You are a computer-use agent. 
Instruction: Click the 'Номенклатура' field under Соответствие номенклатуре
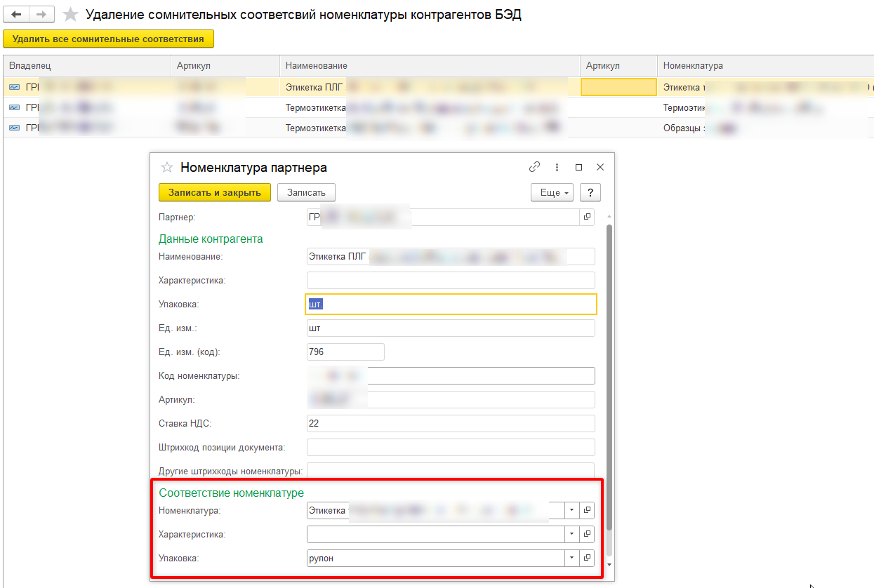point(436,510)
